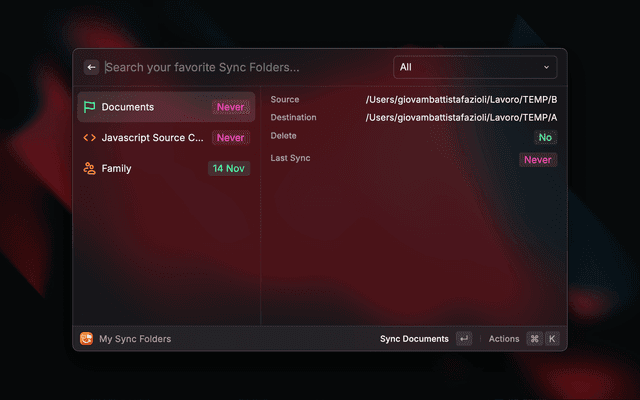Image resolution: width=640 pixels, height=400 pixels.
Task: Focus the Sync Folders search field
Action: click(x=240, y=67)
